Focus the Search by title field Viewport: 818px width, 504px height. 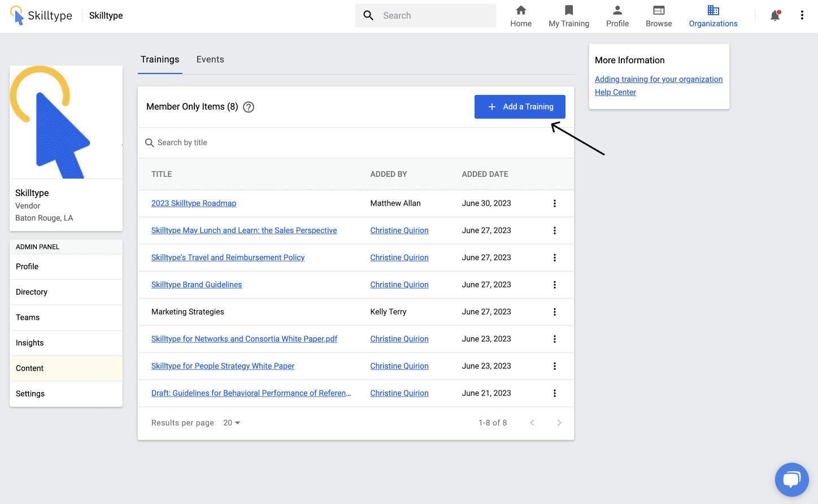pyautogui.click(x=356, y=142)
